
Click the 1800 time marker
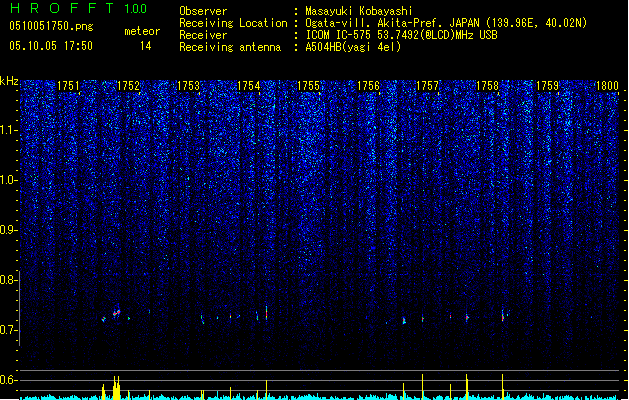pos(607,86)
